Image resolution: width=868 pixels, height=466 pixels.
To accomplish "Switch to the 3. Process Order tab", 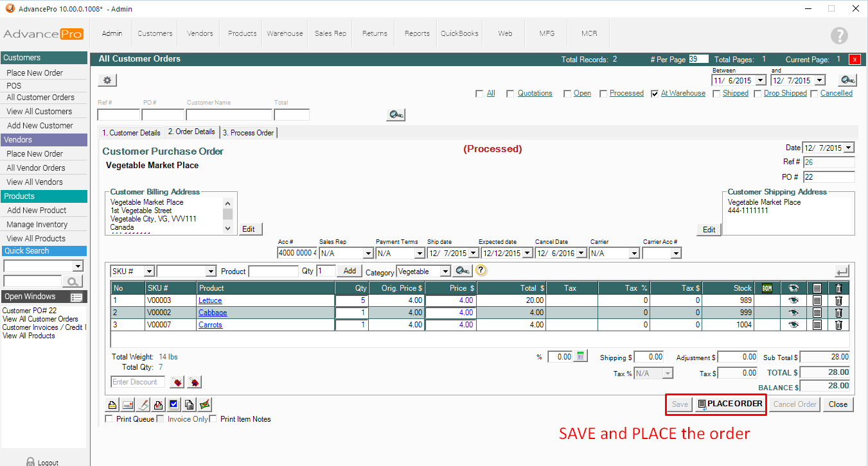I will point(248,133).
